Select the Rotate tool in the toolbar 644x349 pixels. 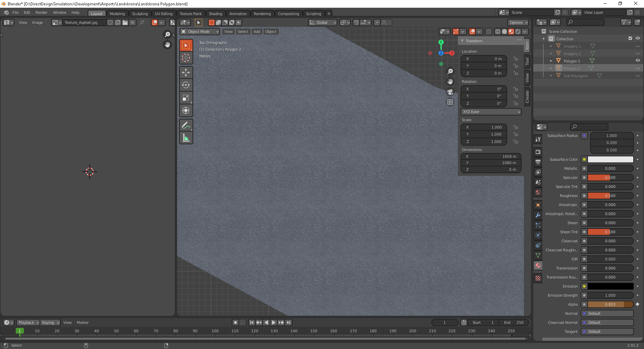(x=186, y=85)
